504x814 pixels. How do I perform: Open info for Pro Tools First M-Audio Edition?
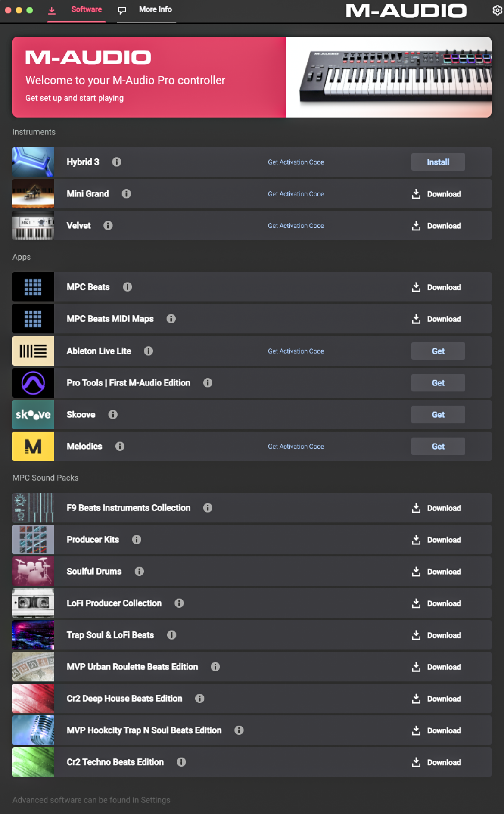(208, 383)
